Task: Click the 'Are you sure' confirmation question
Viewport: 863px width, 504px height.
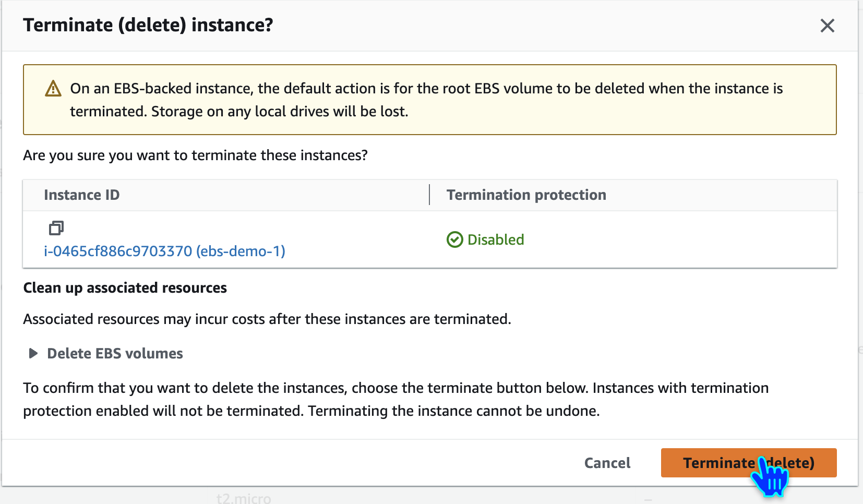Action: tap(195, 155)
